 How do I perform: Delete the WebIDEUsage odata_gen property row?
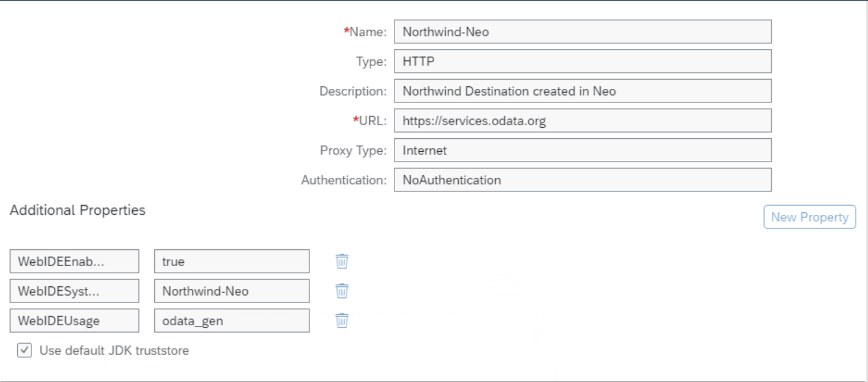pos(342,320)
